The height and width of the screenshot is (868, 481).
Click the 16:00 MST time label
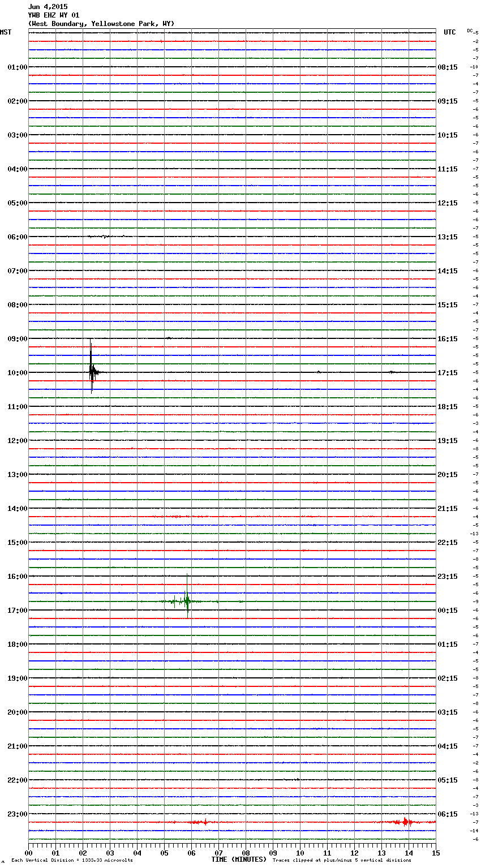pyautogui.click(x=17, y=577)
